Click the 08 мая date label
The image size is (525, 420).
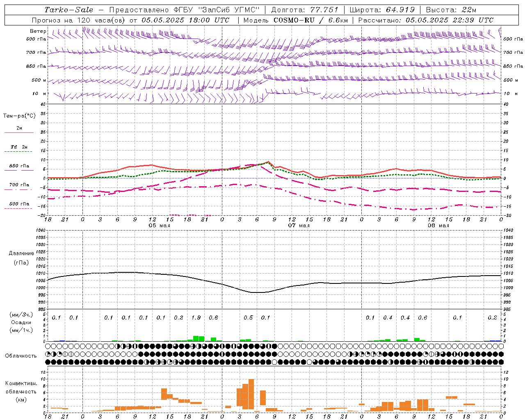[438, 226]
